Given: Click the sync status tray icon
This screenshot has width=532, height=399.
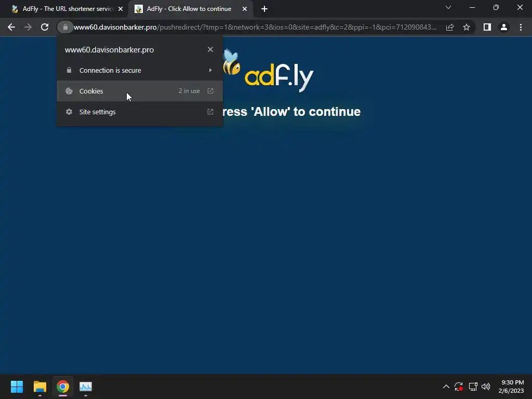Looking at the screenshot, I should (459, 387).
